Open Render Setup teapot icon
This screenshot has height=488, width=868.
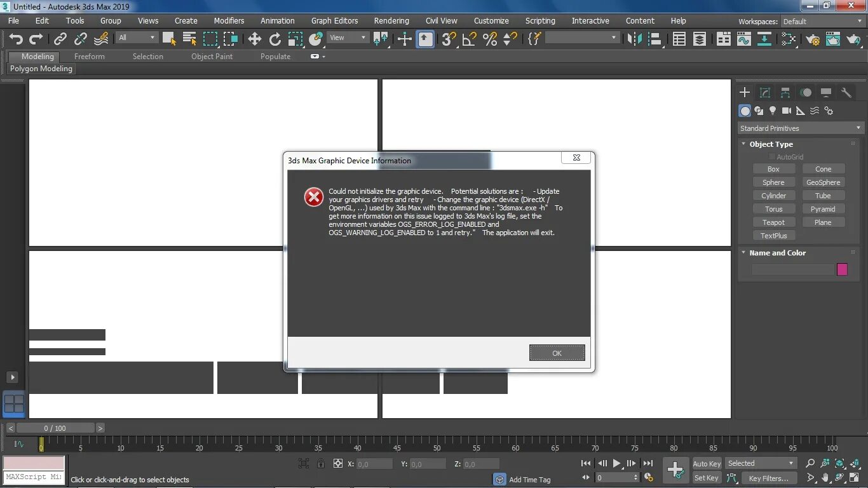[x=813, y=39]
